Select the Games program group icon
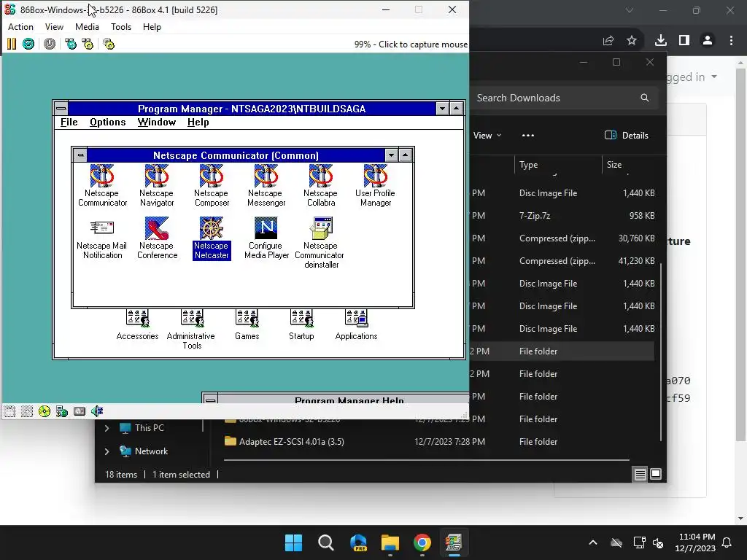747x560 pixels. click(x=247, y=324)
